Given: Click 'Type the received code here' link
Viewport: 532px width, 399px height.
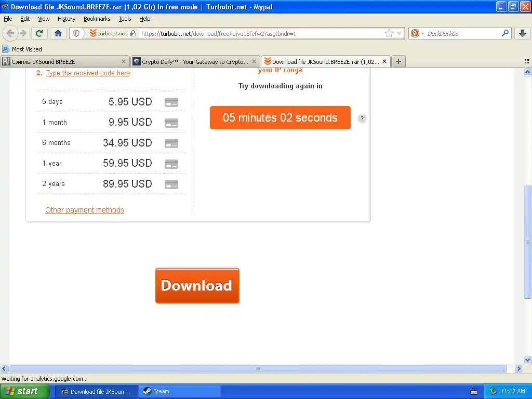Looking at the screenshot, I should pos(88,73).
